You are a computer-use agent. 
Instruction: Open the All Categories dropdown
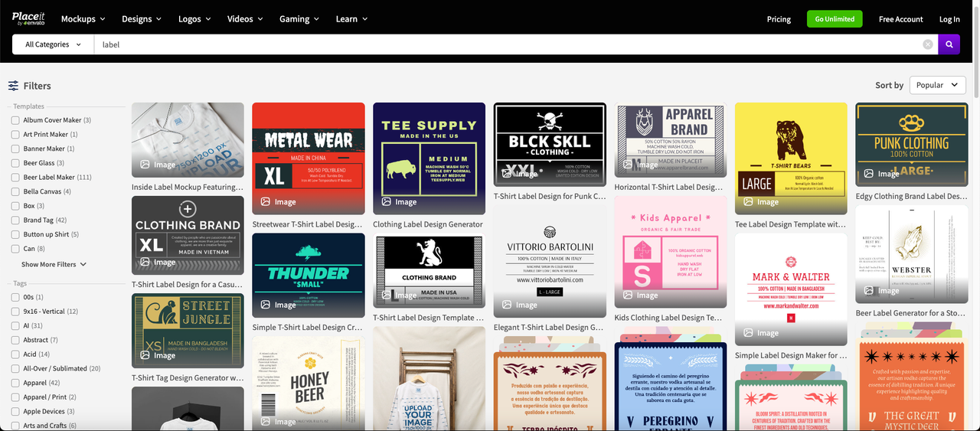[x=53, y=44]
